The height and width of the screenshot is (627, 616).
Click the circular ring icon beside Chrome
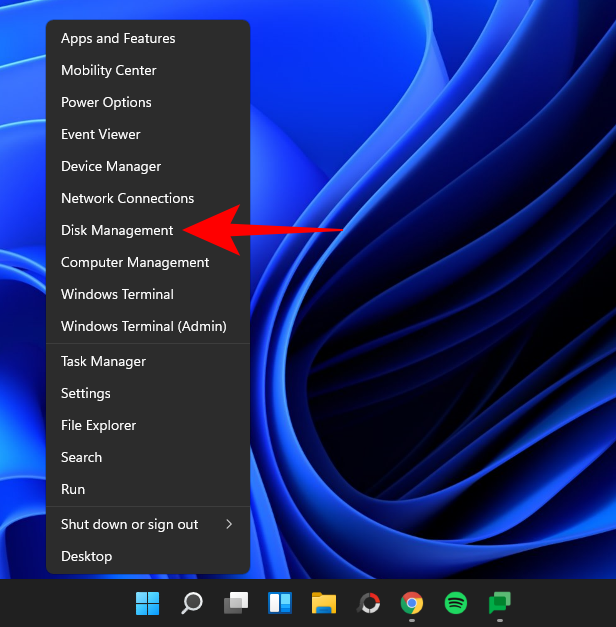tap(368, 603)
